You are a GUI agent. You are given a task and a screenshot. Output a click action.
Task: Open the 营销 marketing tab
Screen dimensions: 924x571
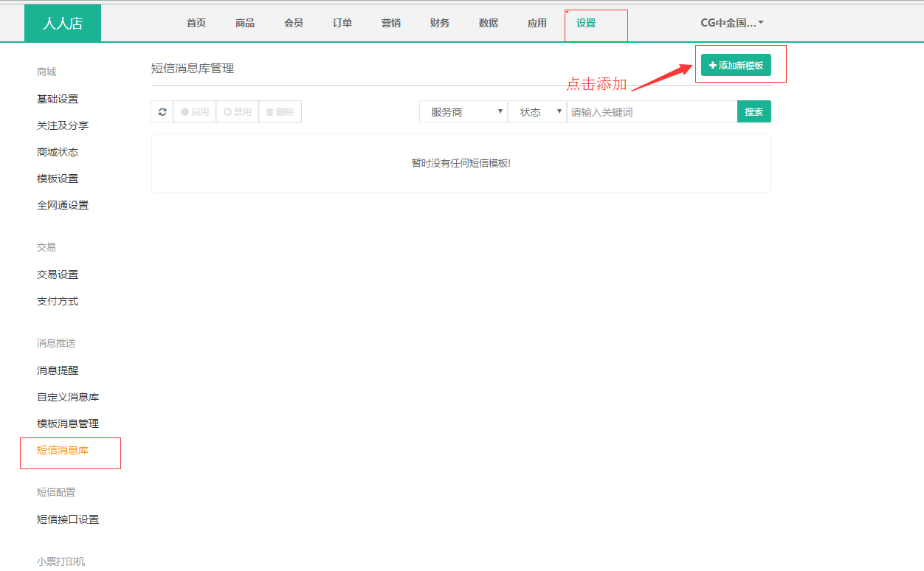pos(391,23)
